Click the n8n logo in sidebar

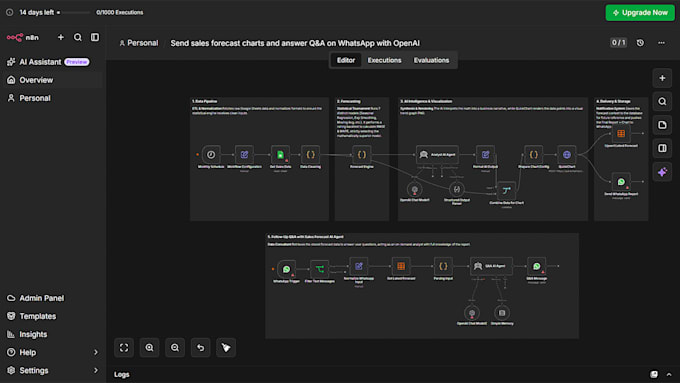coord(23,38)
